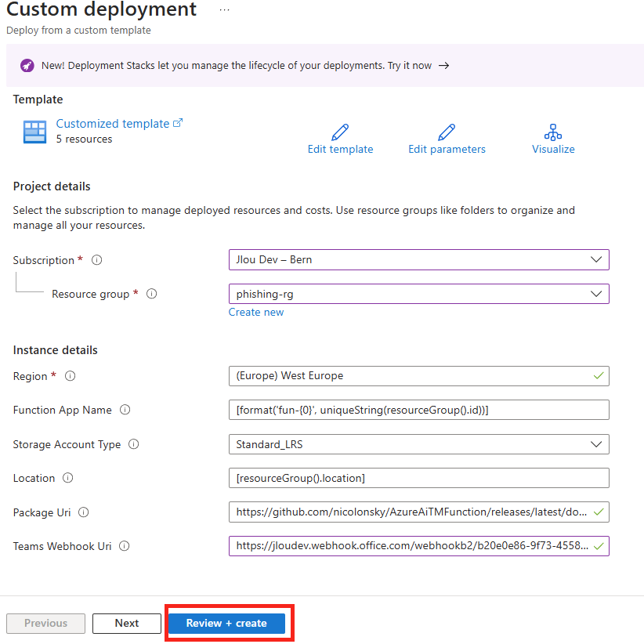Click Create new under Resource group

coord(256,312)
